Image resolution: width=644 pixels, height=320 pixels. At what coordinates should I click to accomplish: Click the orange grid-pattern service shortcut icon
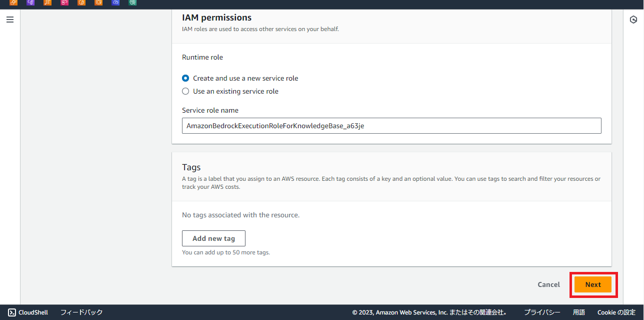coord(47,3)
